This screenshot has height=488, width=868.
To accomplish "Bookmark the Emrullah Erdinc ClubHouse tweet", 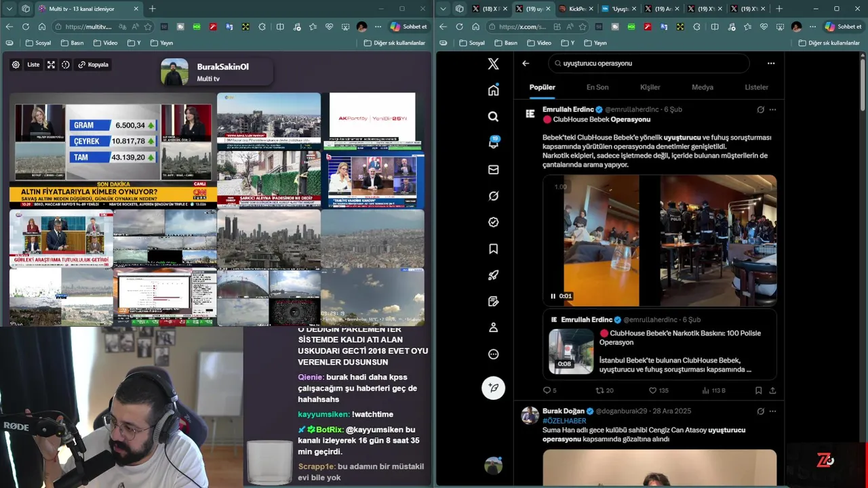I will tap(758, 390).
